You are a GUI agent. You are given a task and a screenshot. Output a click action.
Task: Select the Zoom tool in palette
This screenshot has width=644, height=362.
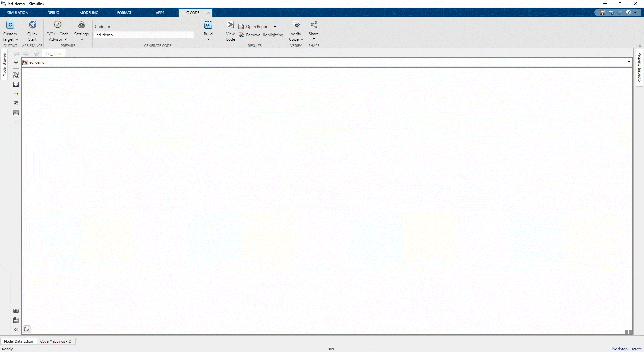pos(16,75)
